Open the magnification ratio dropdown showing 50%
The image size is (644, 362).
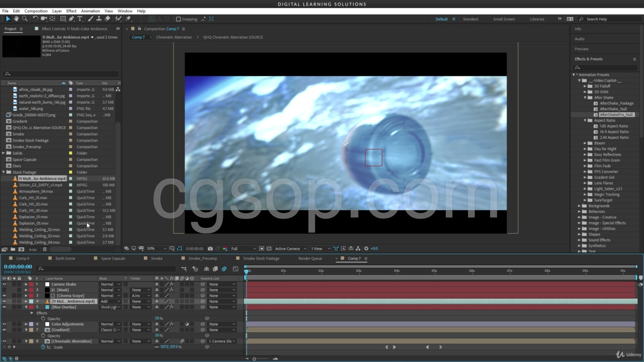(157, 248)
